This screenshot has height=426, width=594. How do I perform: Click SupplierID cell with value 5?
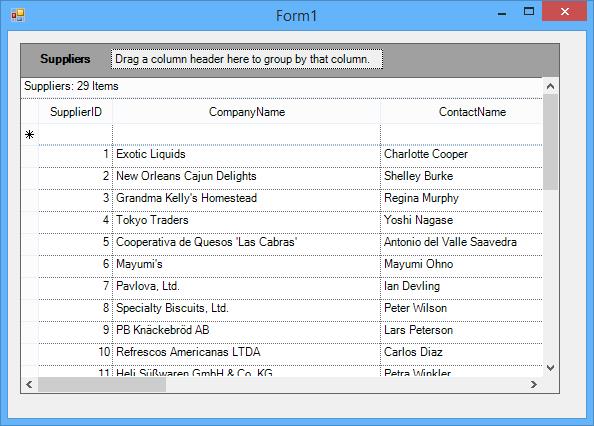point(76,244)
